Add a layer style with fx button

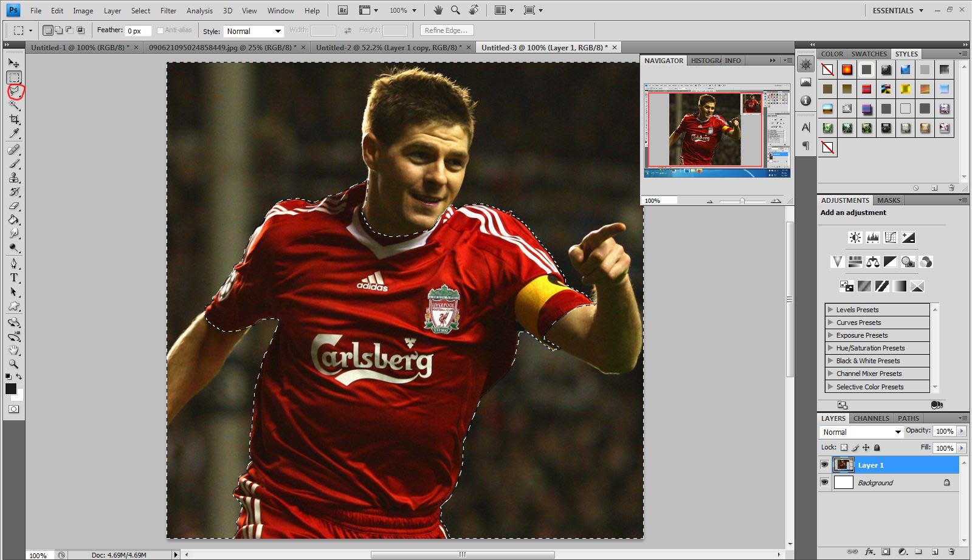869,552
